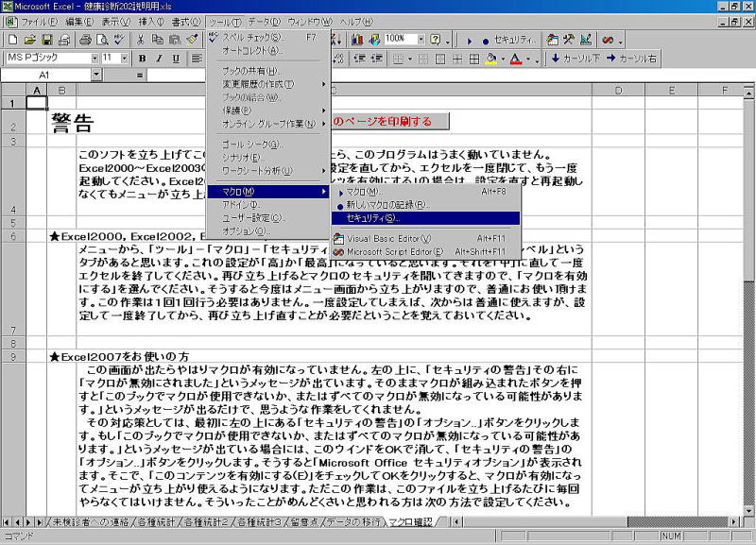Select 新しいマクロの記録(R) entry
The width and height of the screenshot is (756, 545).
tap(426, 205)
